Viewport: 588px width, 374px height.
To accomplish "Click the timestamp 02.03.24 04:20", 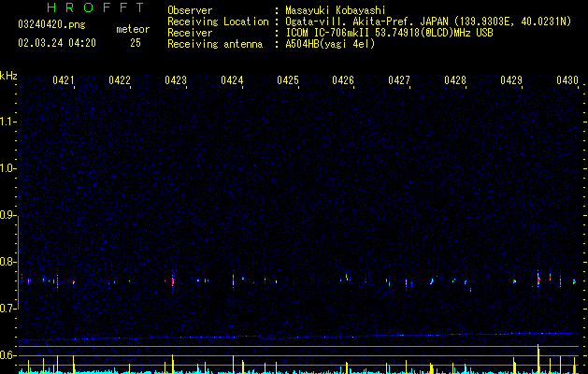I will [57, 43].
